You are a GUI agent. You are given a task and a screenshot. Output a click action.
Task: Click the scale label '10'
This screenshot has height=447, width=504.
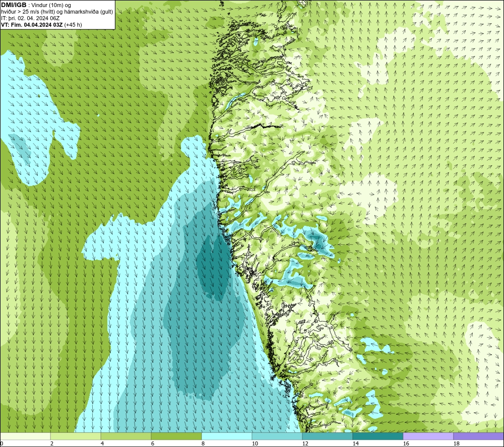(255, 444)
